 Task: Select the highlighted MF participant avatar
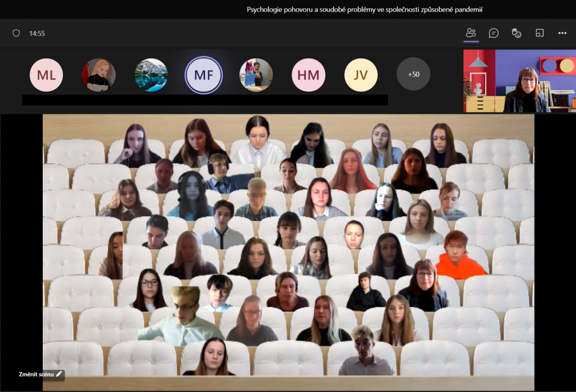[x=203, y=75]
